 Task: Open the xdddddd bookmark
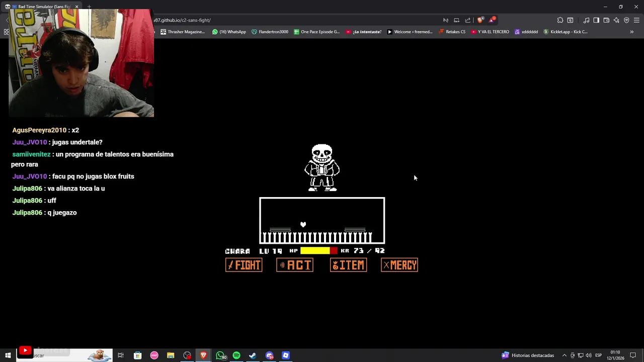(526, 32)
